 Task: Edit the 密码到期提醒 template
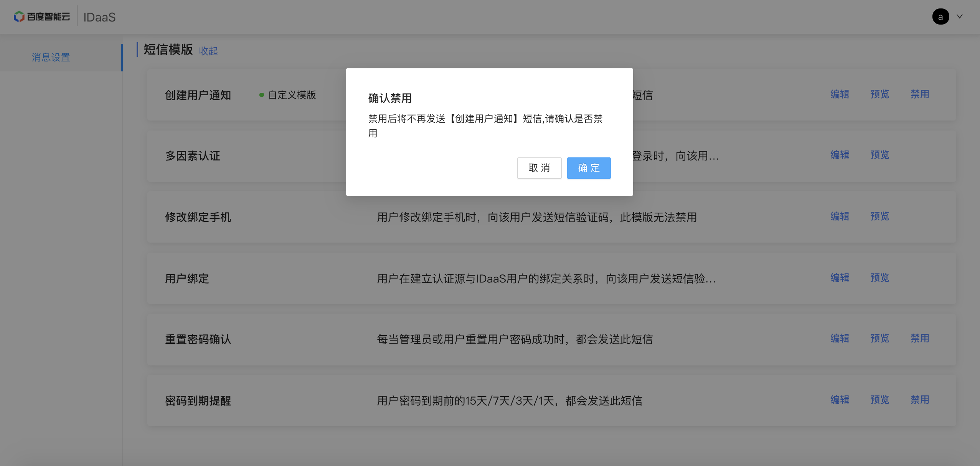click(840, 400)
